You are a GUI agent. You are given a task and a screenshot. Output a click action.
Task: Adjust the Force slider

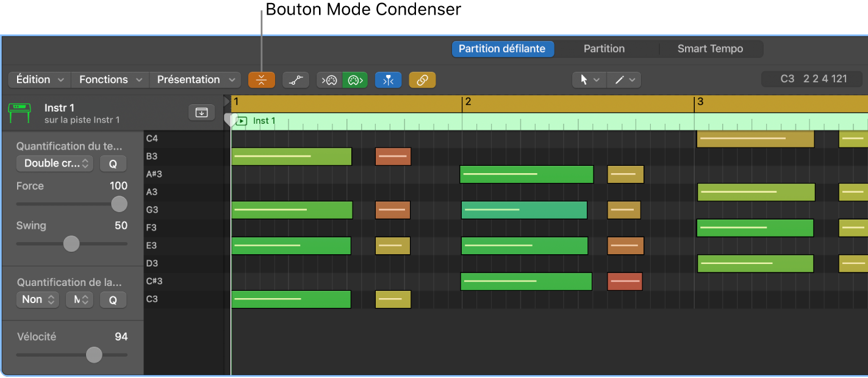coord(119,204)
